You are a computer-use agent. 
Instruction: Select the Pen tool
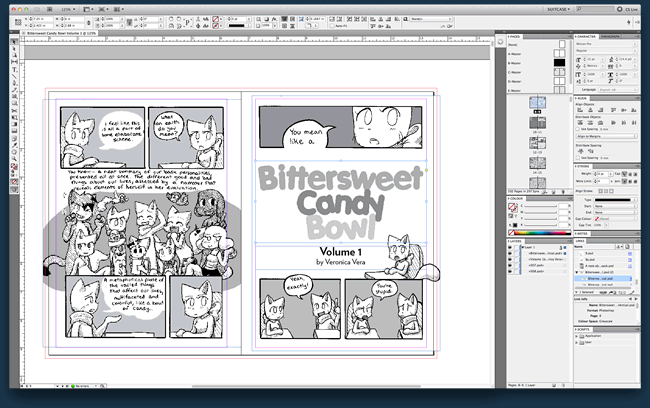14,83
